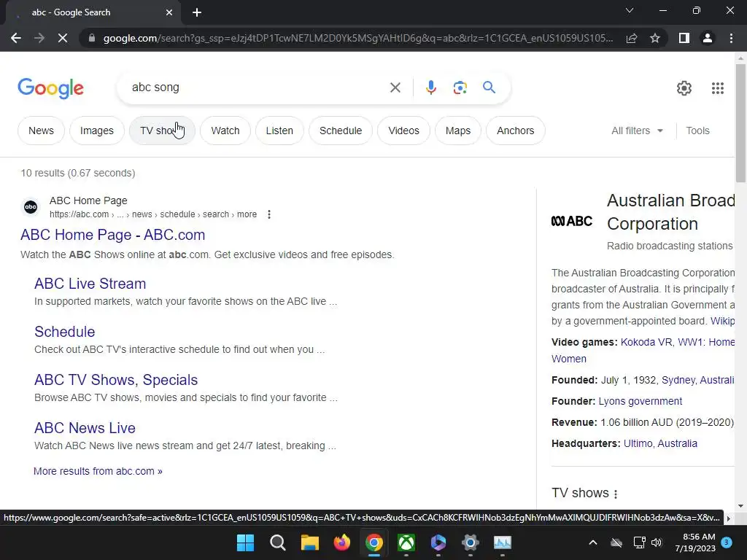
Task: Launch Firefox from the taskbar
Action: click(342, 542)
